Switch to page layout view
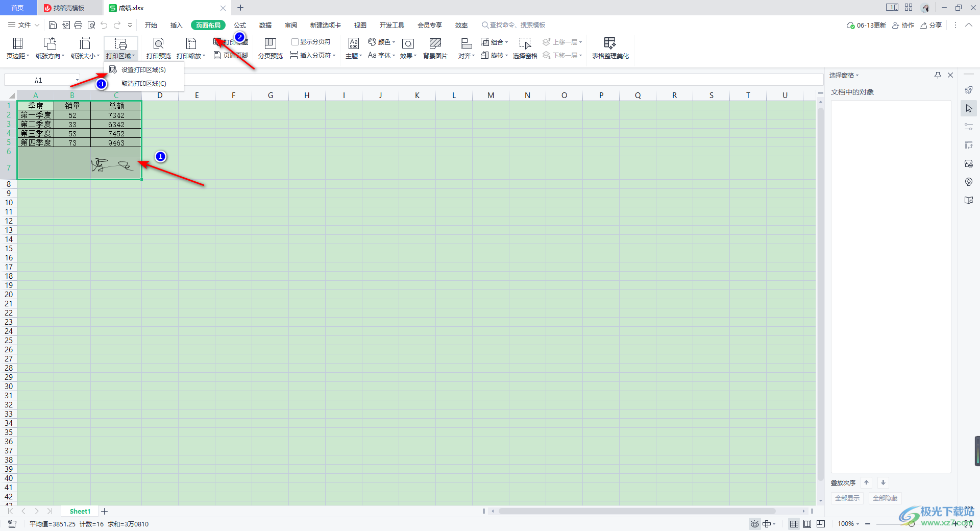 (x=807, y=524)
